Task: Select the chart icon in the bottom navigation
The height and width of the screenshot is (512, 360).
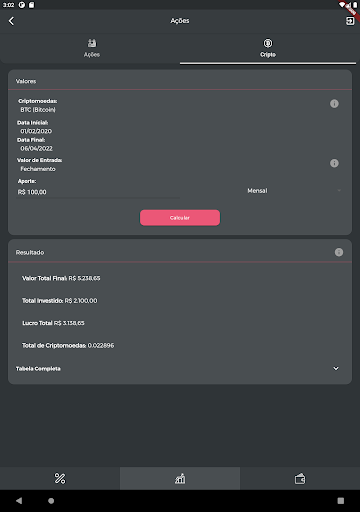Action: click(180, 478)
